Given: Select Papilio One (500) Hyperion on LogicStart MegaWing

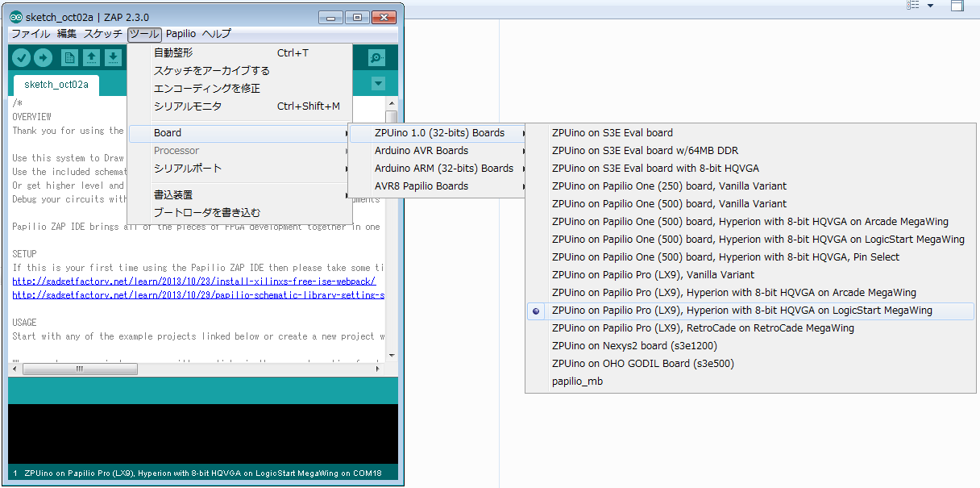Looking at the screenshot, I should pos(750,240).
